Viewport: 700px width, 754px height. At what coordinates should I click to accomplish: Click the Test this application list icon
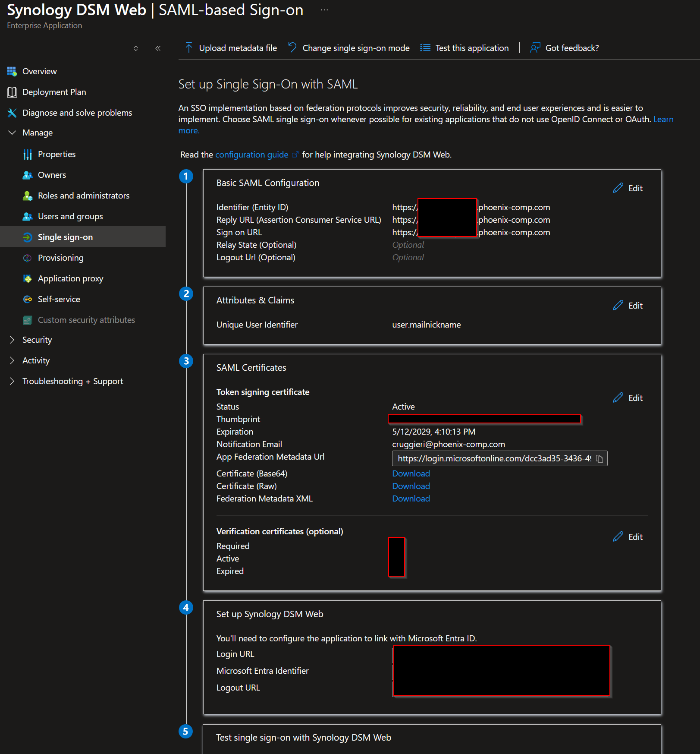425,48
